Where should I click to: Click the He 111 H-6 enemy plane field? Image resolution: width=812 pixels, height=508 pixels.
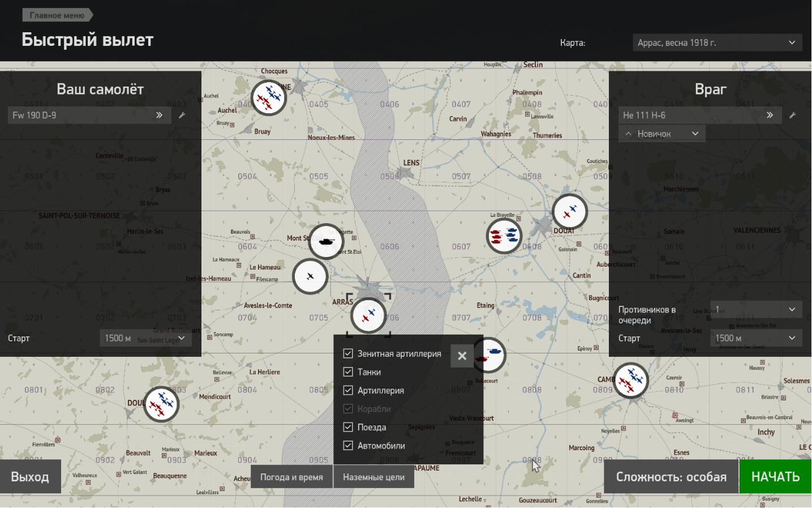point(700,116)
